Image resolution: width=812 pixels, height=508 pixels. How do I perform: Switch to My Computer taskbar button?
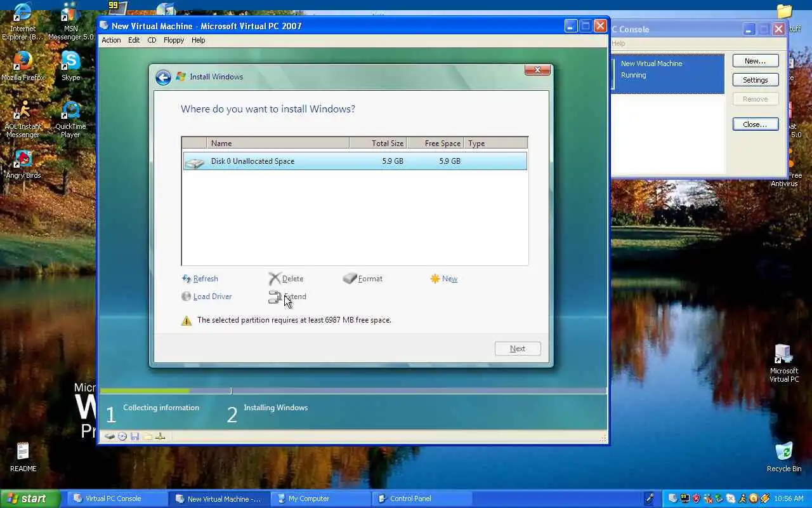320,498
